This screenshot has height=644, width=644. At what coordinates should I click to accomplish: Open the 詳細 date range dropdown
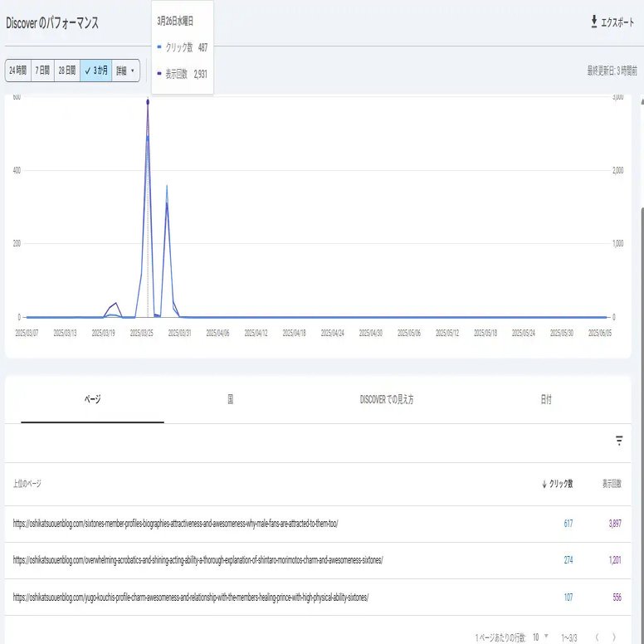coord(124,71)
